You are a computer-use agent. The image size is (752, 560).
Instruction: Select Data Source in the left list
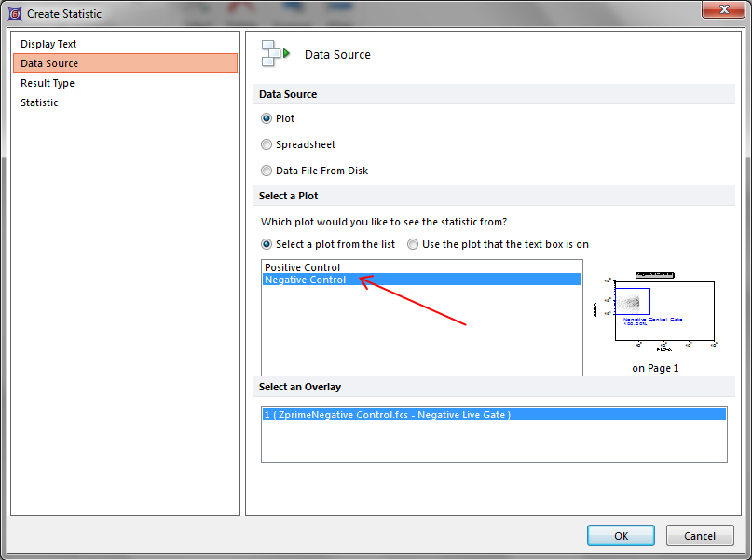click(x=49, y=63)
